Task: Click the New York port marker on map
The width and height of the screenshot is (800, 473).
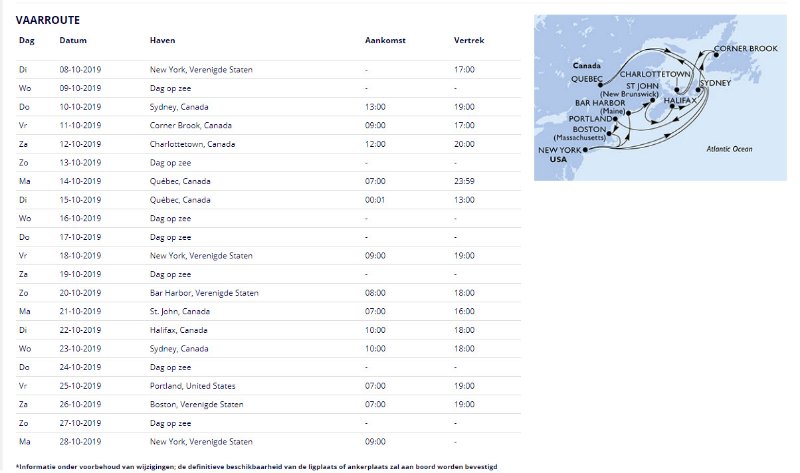Action: coord(584,150)
